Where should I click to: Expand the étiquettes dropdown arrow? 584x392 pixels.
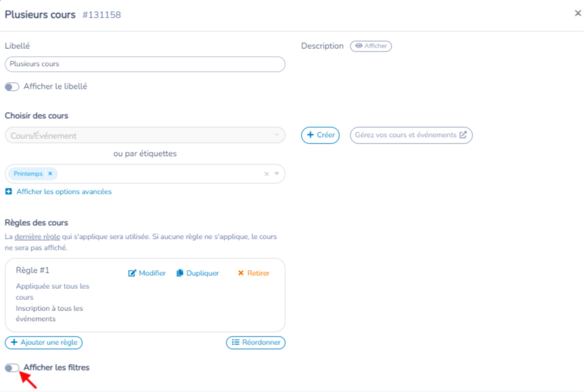point(277,174)
